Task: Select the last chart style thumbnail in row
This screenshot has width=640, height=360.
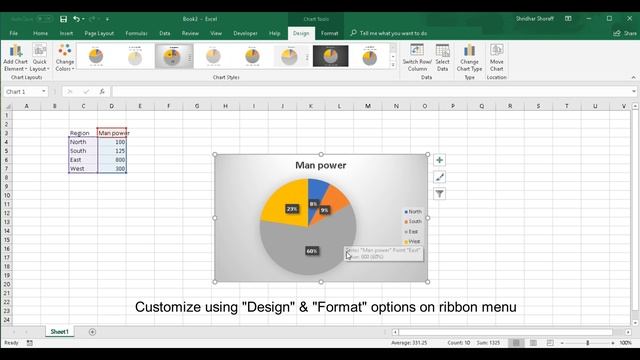Action: tap(369, 56)
